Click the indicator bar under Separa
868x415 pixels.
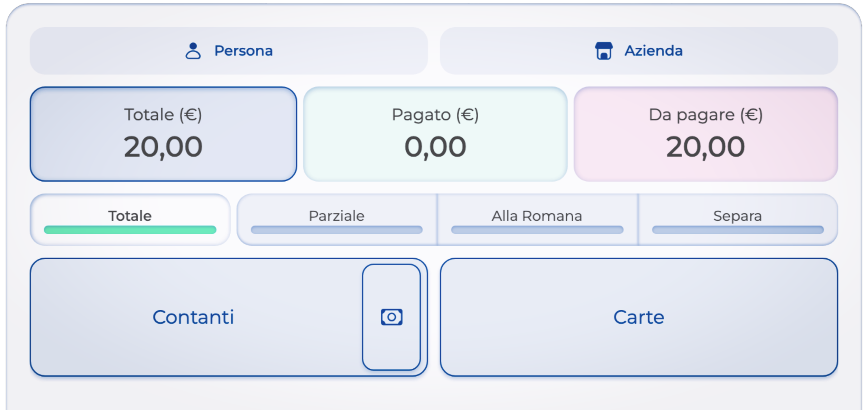pos(737,230)
